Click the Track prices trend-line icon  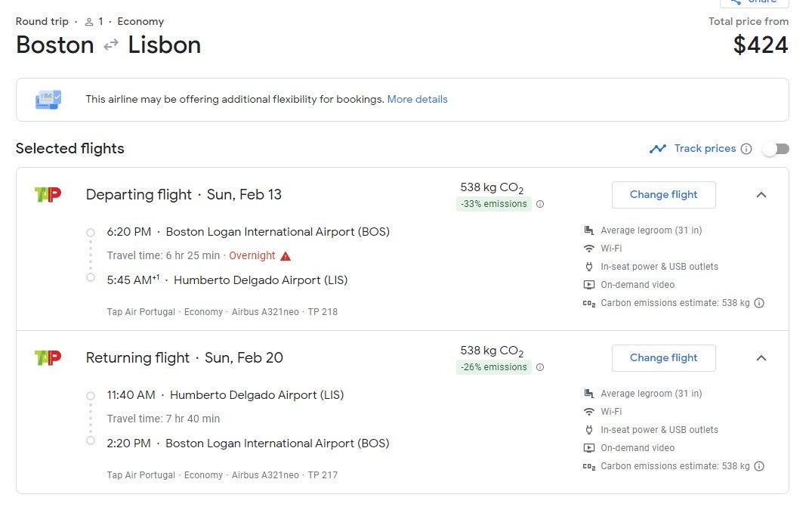coord(657,149)
